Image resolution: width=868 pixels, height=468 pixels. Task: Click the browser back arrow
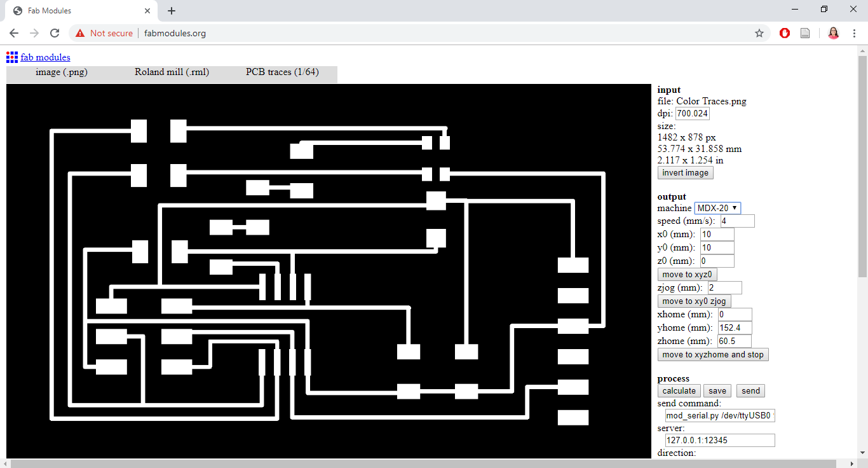click(14, 33)
